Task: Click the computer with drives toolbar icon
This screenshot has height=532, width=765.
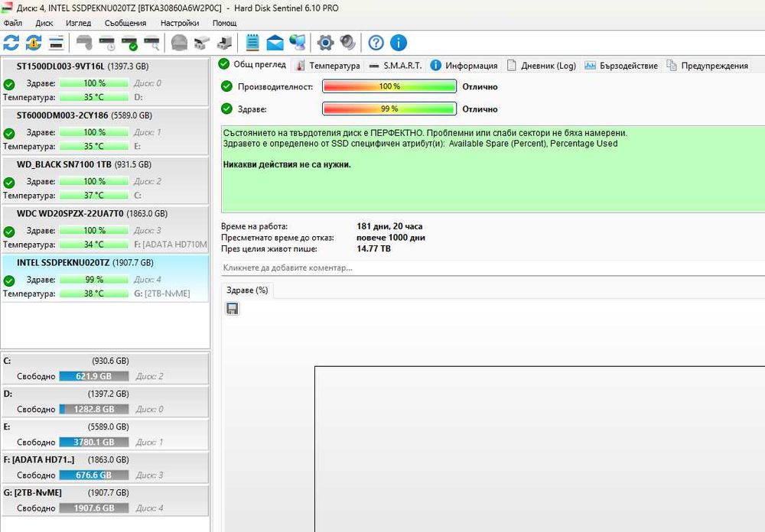Action: [224, 43]
